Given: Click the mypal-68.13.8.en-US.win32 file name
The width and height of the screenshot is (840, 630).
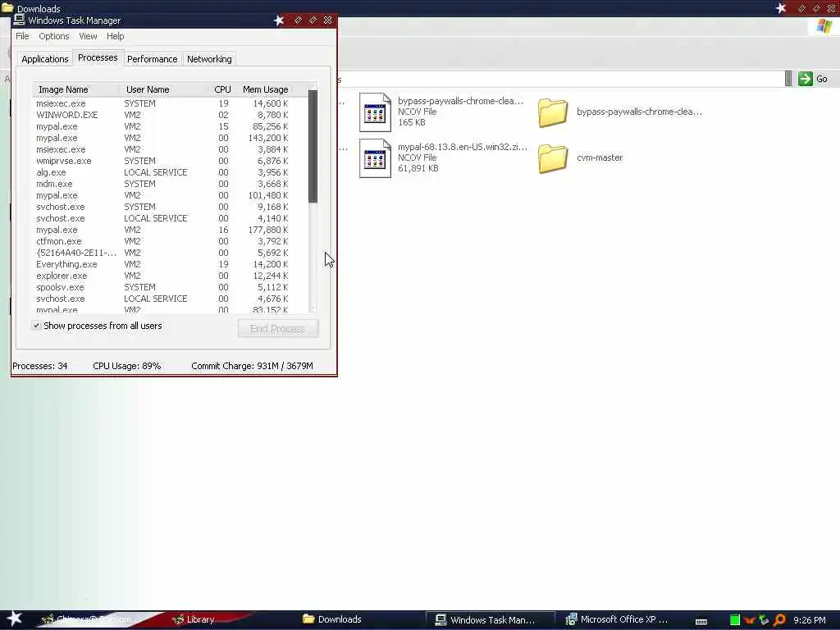Looking at the screenshot, I should [463, 147].
